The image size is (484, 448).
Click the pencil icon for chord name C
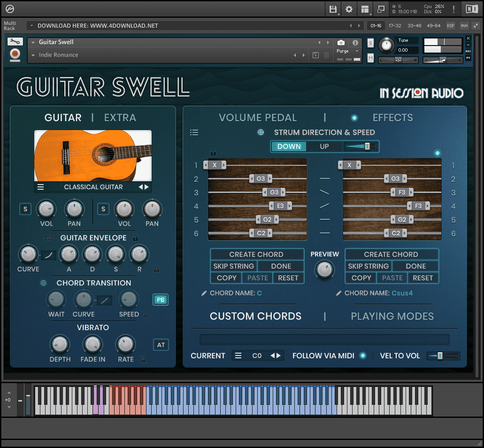click(x=204, y=293)
